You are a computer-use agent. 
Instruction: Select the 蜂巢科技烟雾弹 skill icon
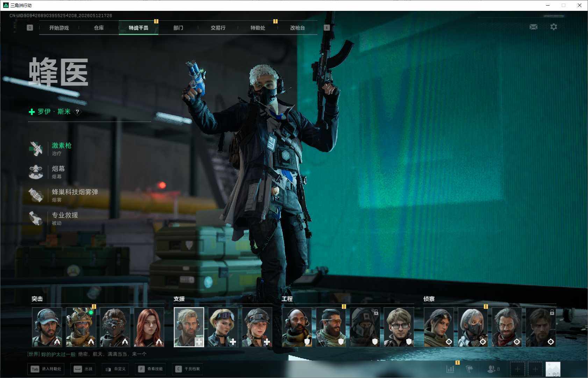click(x=36, y=195)
